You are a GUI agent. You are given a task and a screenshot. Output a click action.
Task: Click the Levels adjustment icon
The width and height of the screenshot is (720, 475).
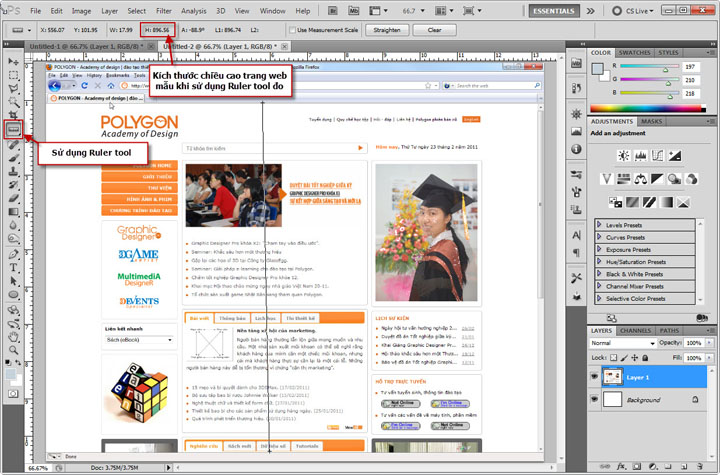(x=643, y=155)
